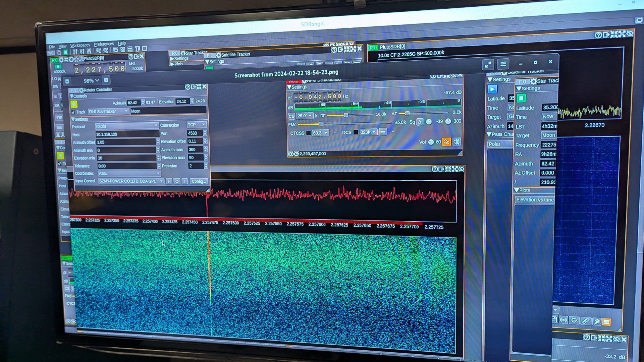Open PlutoSDR device settings with the gear icon
This screenshot has width=644, height=362.
pyautogui.click(x=61, y=60)
